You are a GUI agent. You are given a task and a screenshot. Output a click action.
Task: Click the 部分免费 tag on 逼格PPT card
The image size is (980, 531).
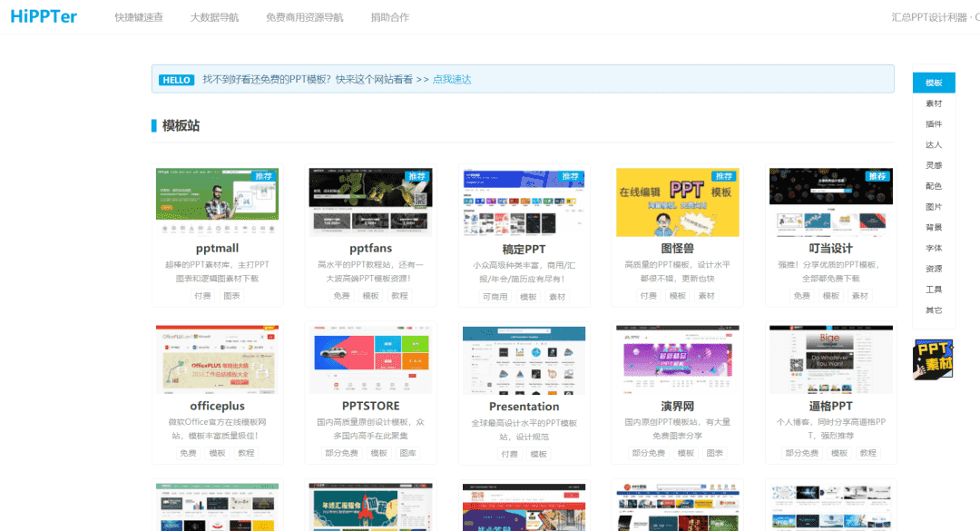(802, 453)
